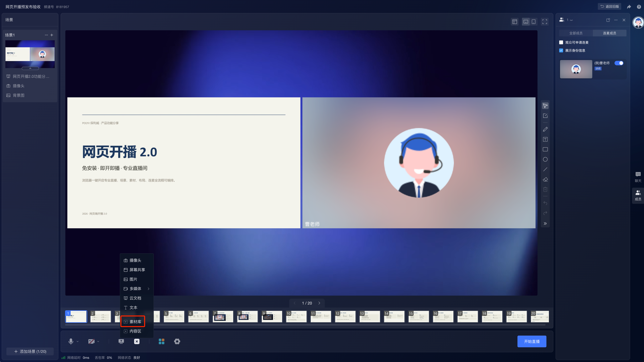Click 添加场景 button

30,351
